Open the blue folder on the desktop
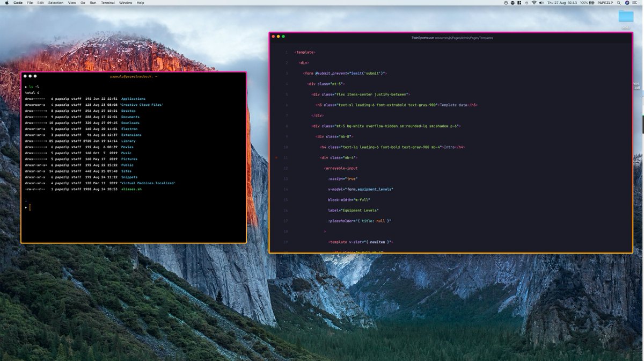This screenshot has height=361, width=644. pyautogui.click(x=625, y=17)
